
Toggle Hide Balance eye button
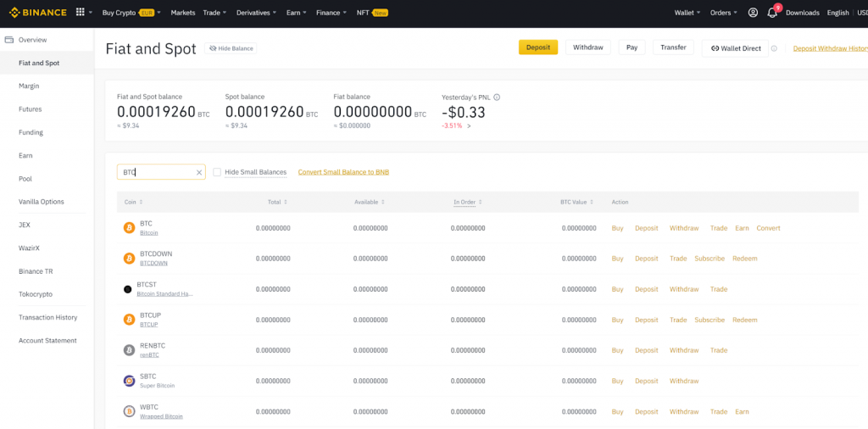[x=231, y=48]
